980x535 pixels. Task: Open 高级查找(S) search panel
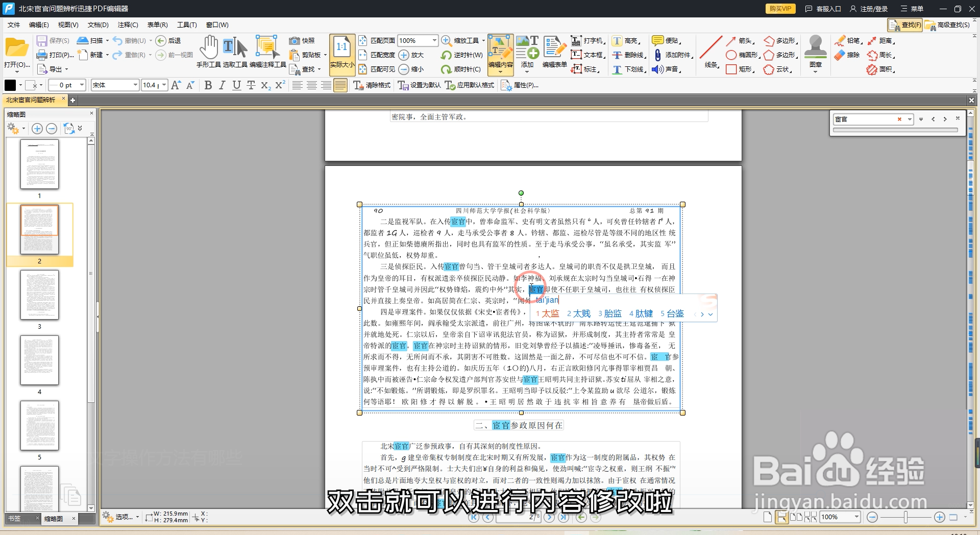point(950,25)
